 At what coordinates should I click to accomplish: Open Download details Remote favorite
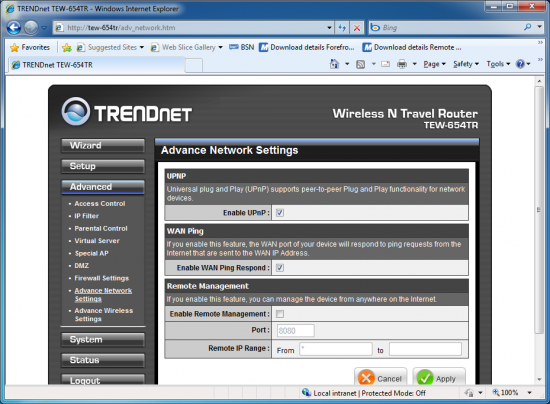pos(412,47)
